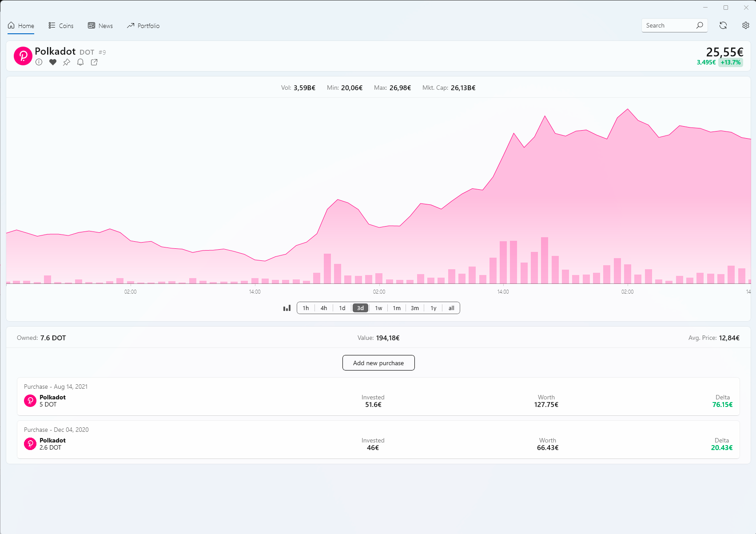Pin Polkadot with the pin icon
Viewport: 756px width, 534px height.
click(x=67, y=62)
